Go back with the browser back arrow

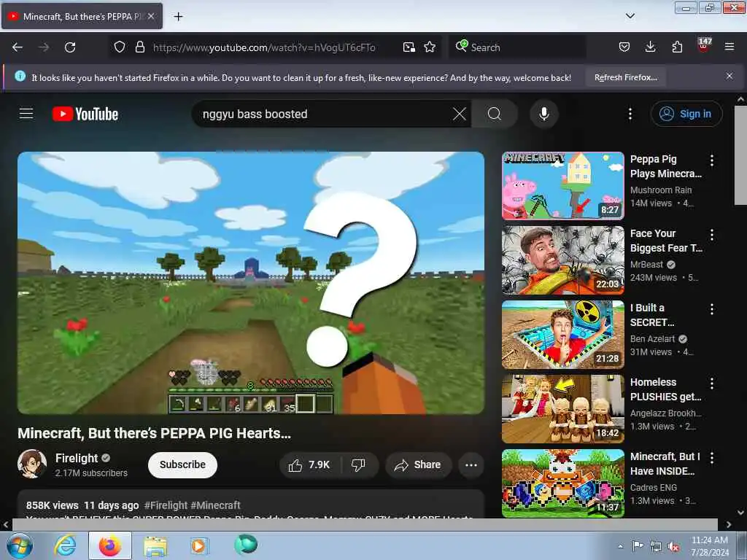(18, 47)
